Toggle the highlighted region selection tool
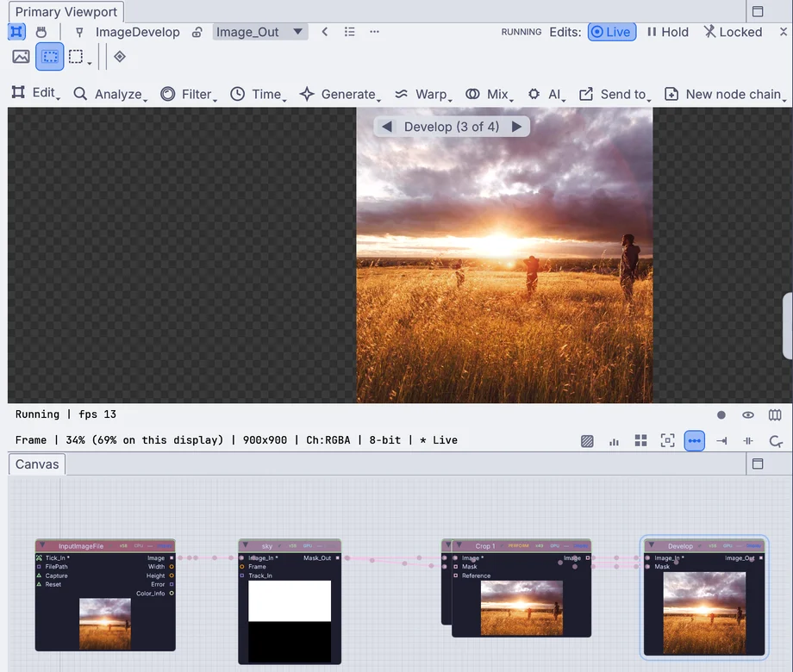 [50, 57]
